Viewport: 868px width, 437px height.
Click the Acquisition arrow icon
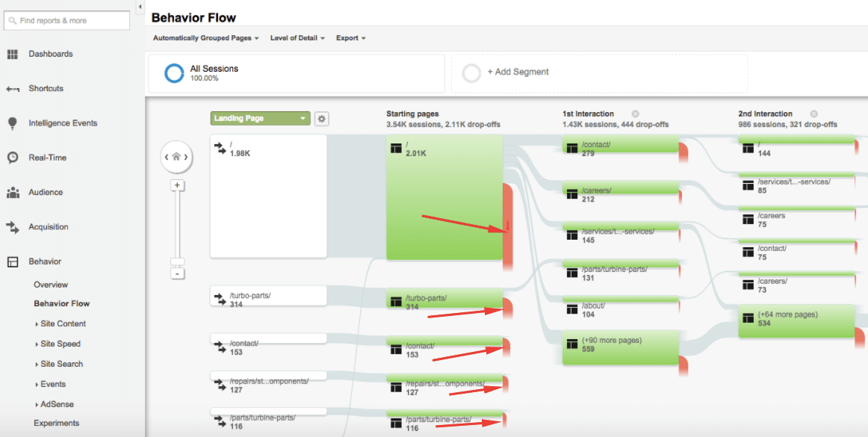coord(13,227)
